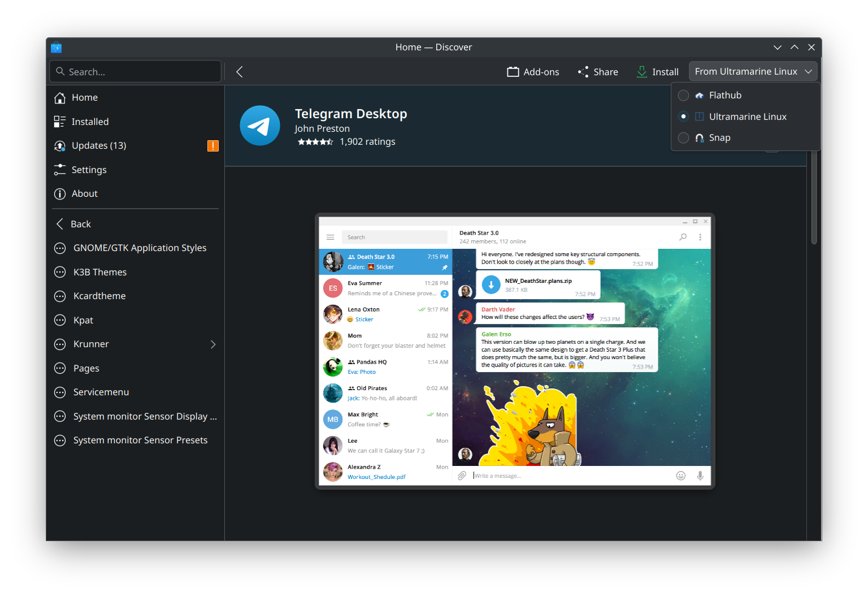This screenshot has width=868, height=596.
Task: Click the Snap source icon
Action: [700, 138]
